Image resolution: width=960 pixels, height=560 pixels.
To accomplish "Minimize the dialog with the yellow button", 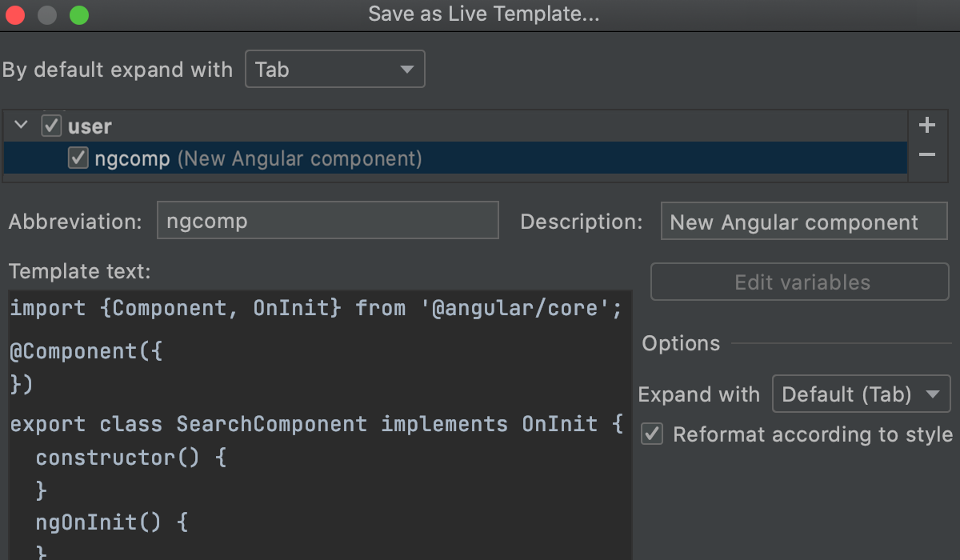I will (47, 15).
